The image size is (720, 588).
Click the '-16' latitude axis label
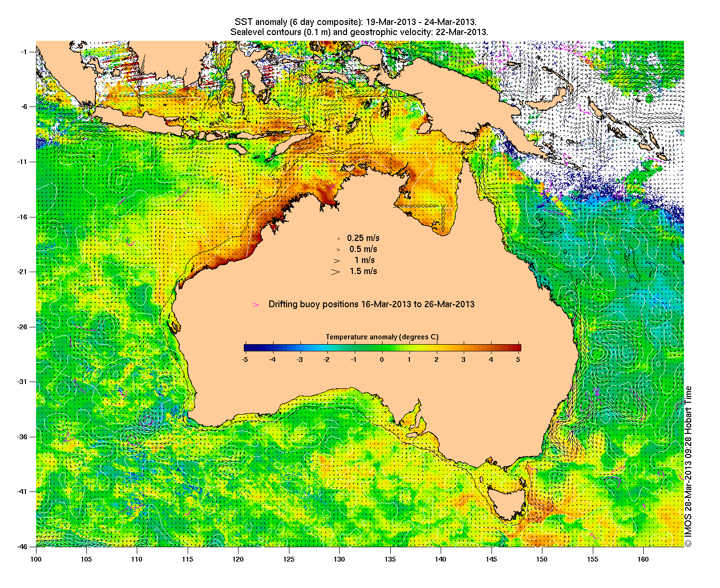coord(23,217)
